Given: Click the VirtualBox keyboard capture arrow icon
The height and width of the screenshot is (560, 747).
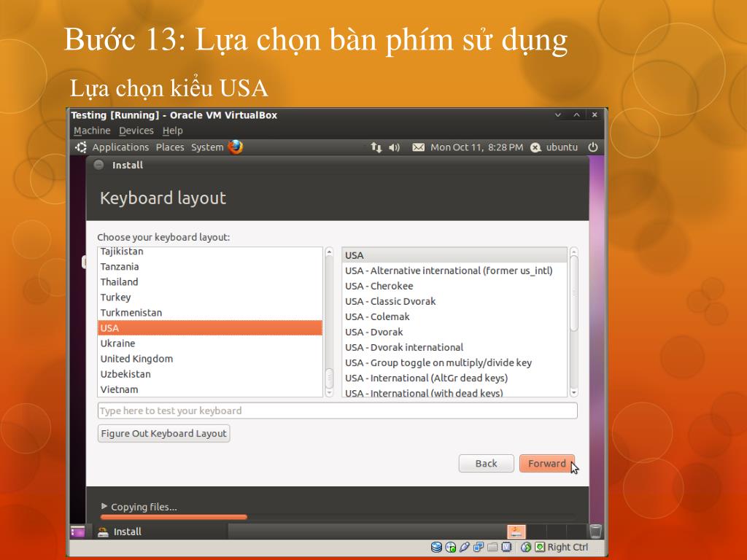Looking at the screenshot, I should coord(540,547).
